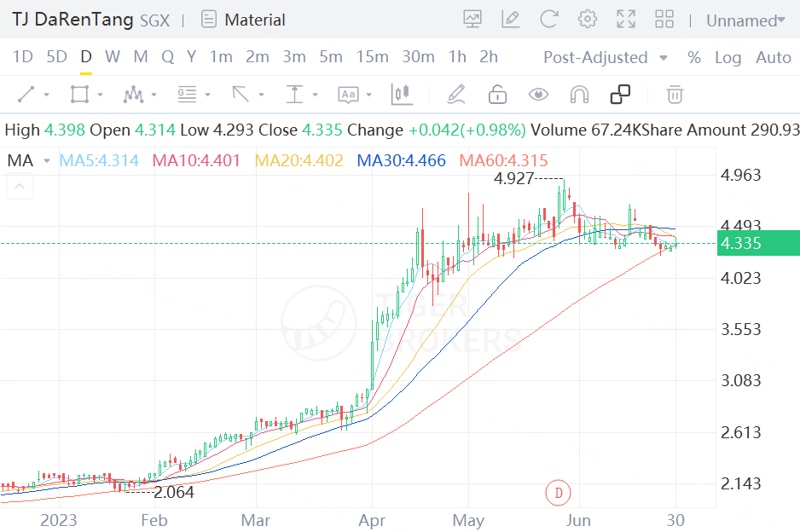Toggle drawings visibility eye icon
The image size is (800, 532).
tap(538, 95)
